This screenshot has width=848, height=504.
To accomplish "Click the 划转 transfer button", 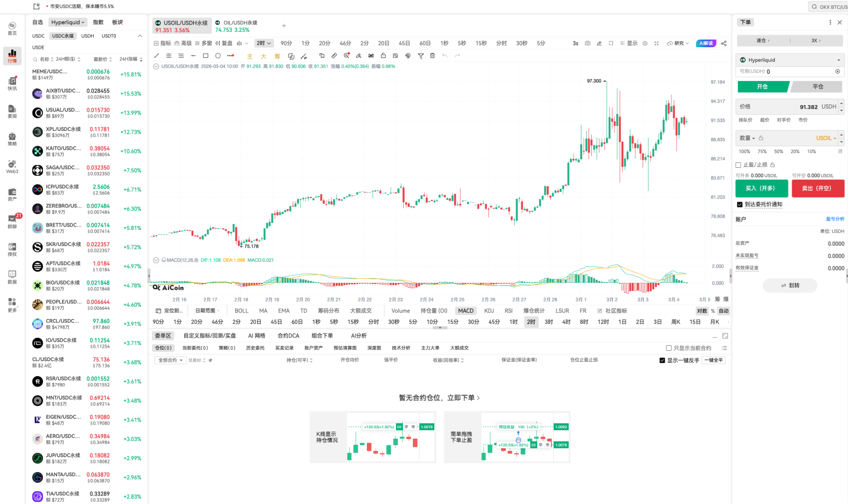I will pos(790,285).
